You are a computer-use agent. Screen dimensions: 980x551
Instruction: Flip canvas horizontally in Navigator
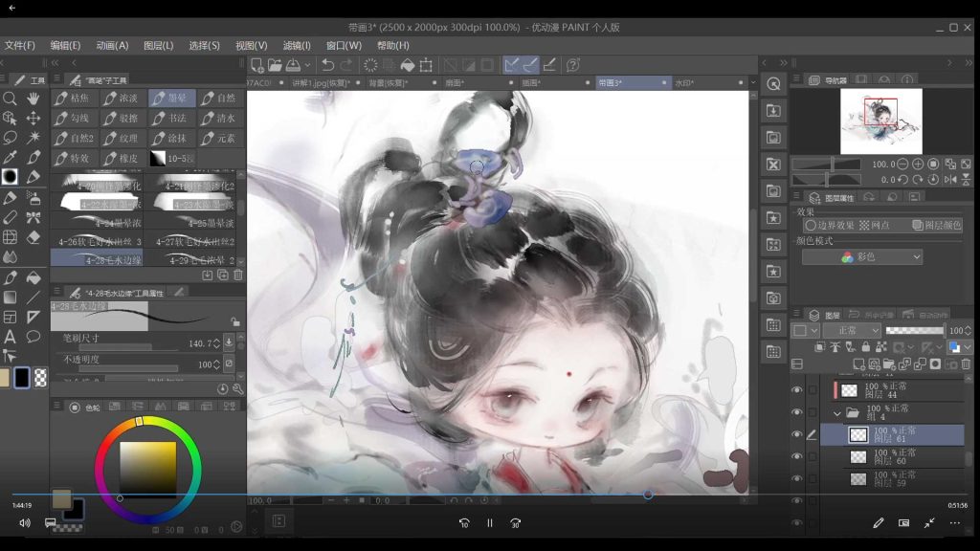tap(950, 179)
